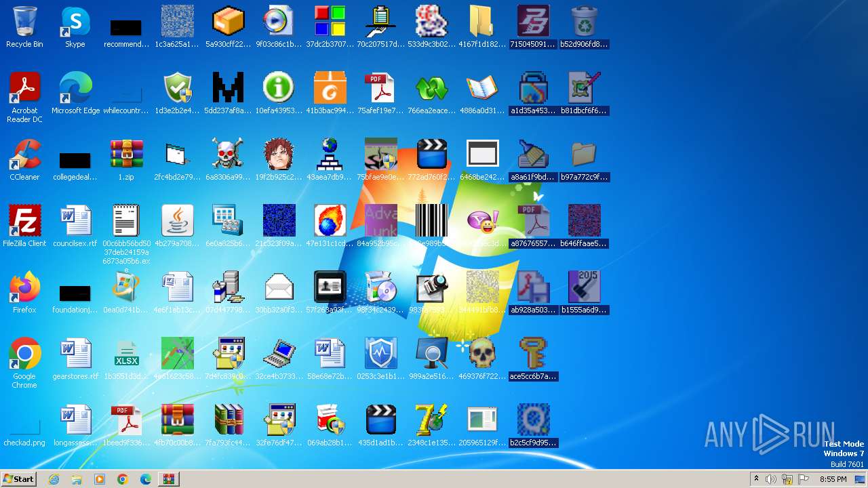
Task: Launch FileZilla Client shortcut
Action: pyautogui.click(x=24, y=226)
